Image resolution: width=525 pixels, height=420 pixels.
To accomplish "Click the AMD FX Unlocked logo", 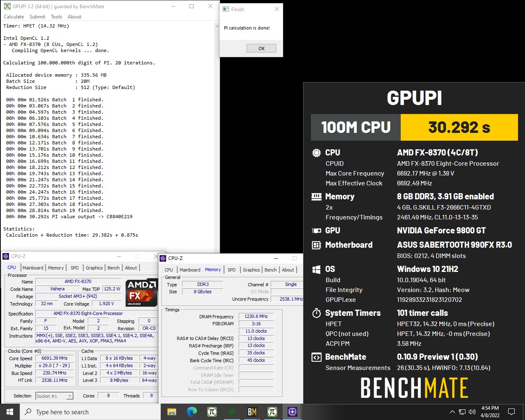I will point(142,292).
